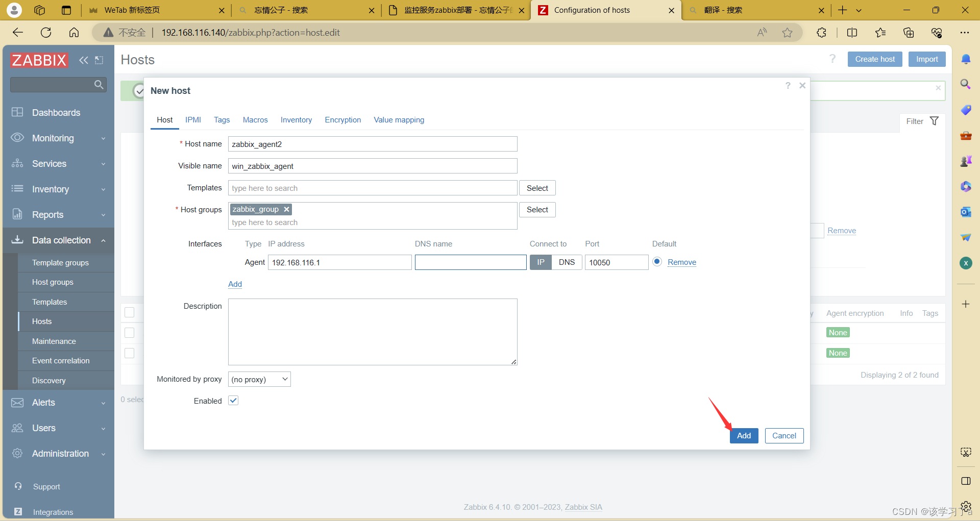
Task: Open the Filter funnel on Hosts page
Action: [934, 121]
